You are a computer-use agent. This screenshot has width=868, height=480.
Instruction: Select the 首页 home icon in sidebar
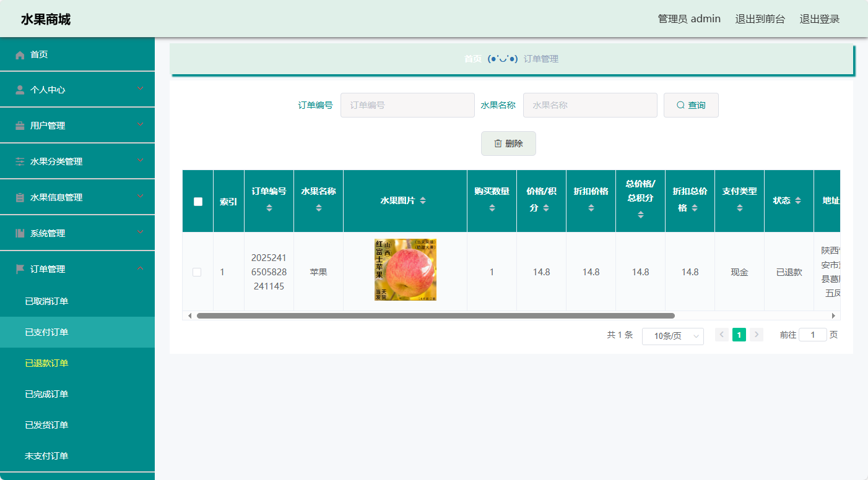click(x=19, y=54)
